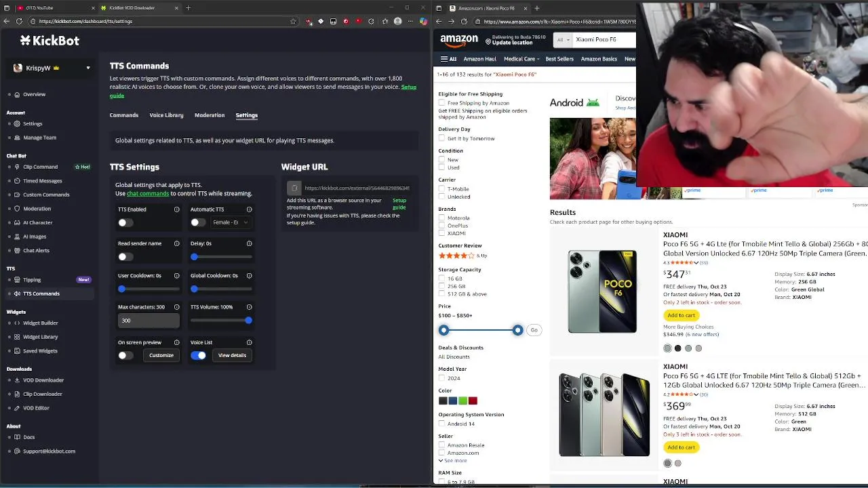Click the KickBot logo

point(50,41)
